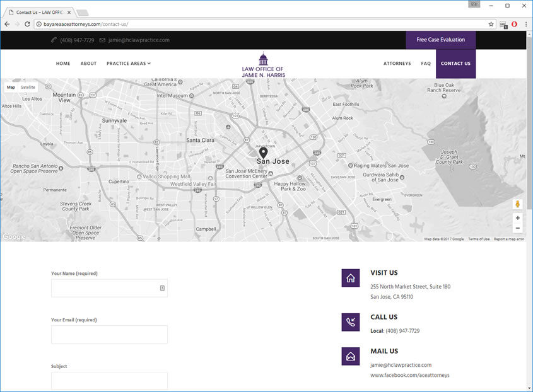Bookmark this page with the star icon
This screenshot has width=533, height=392.
pos(491,24)
